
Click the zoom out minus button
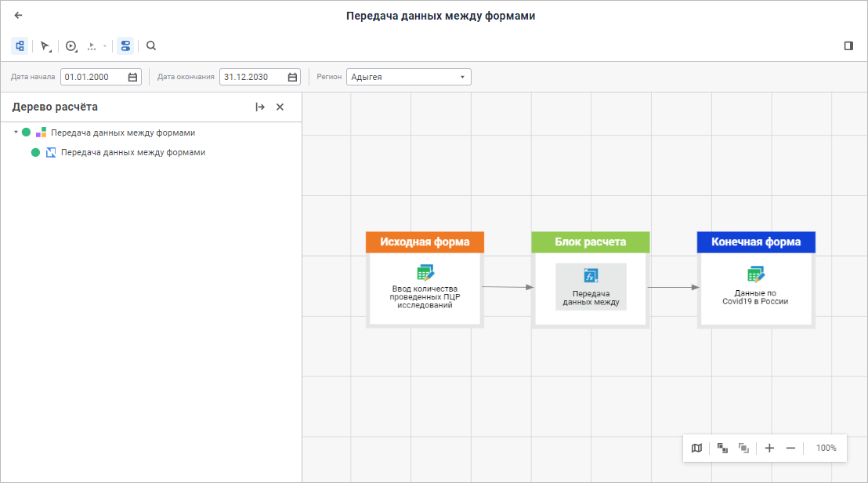coord(790,448)
